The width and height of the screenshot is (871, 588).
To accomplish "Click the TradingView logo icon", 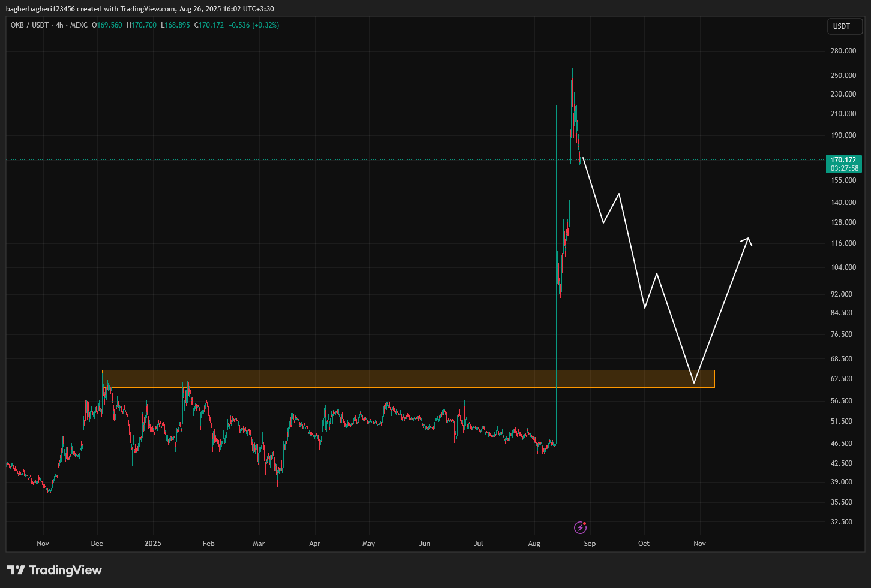I will [x=16, y=570].
